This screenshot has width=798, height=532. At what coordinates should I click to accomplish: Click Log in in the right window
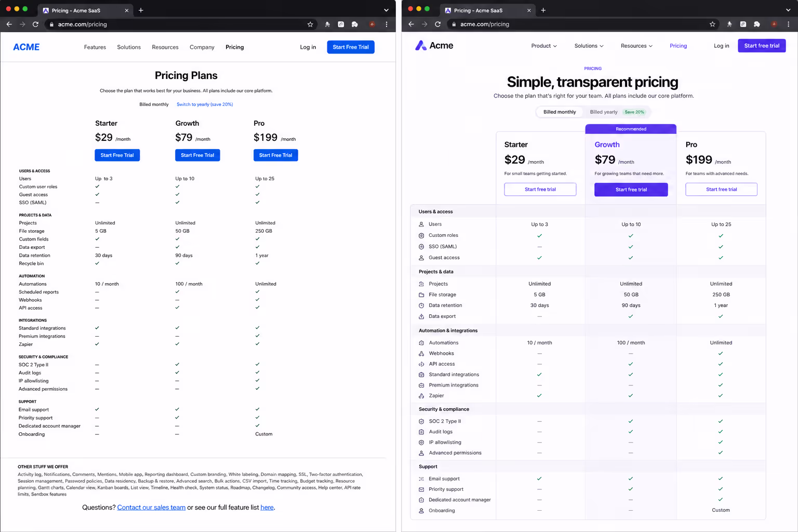tap(721, 46)
